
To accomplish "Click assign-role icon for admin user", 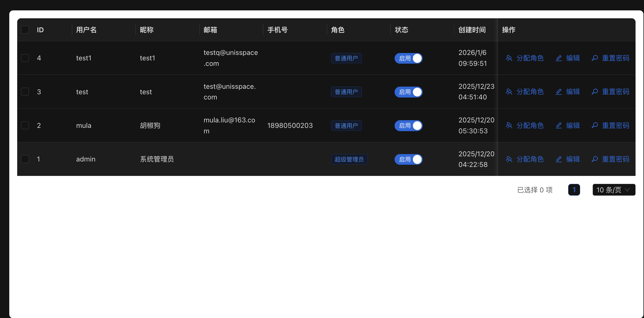I will tap(509, 159).
